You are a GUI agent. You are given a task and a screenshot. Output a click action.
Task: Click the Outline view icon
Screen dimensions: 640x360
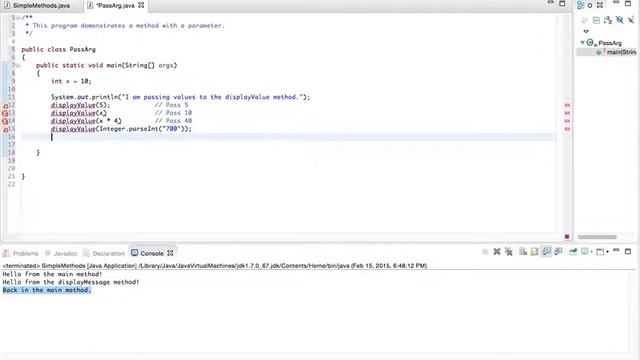coord(580,5)
